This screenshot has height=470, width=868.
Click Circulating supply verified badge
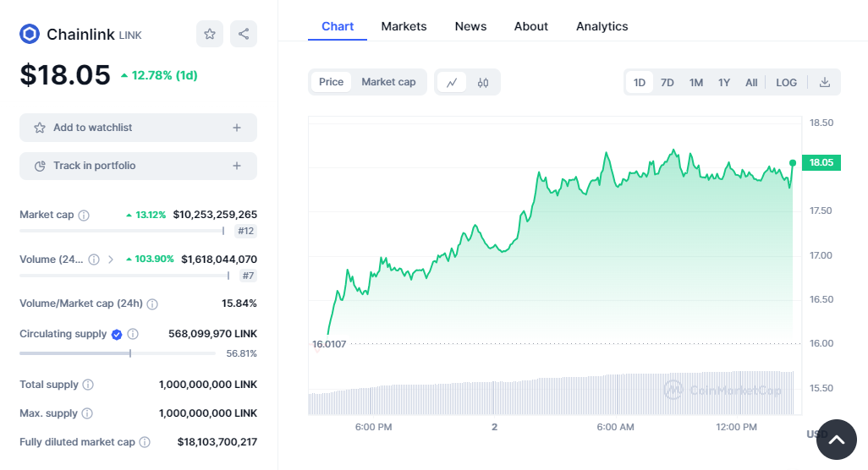pyautogui.click(x=118, y=335)
